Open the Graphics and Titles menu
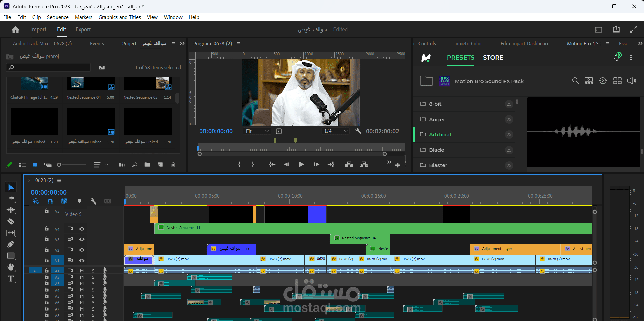Screen dimensions: 644x321 120,17
